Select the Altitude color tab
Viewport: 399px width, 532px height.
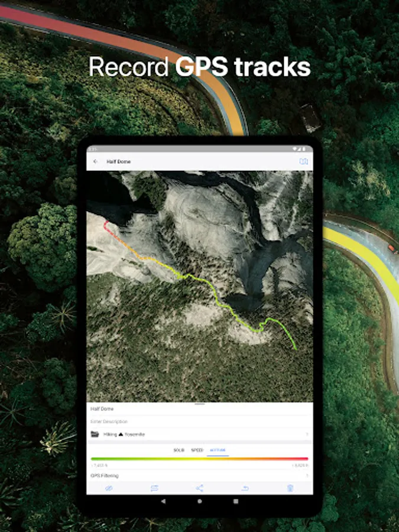(218, 450)
